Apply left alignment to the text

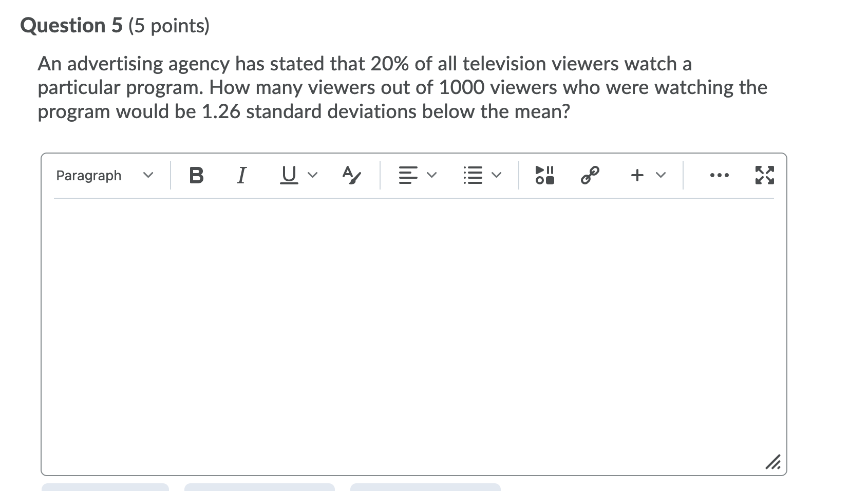pos(407,175)
